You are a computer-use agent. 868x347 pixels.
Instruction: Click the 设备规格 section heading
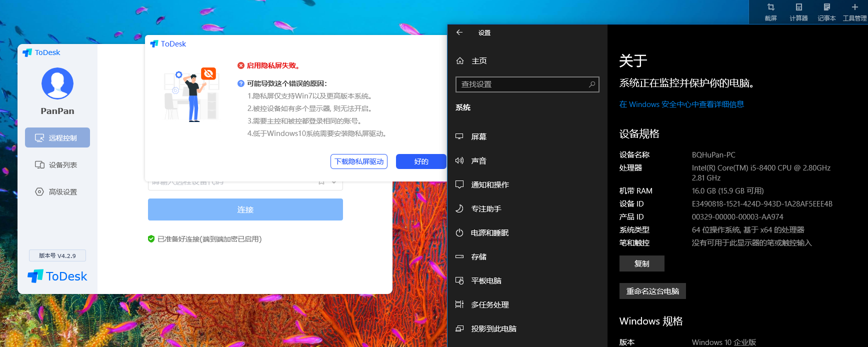639,134
